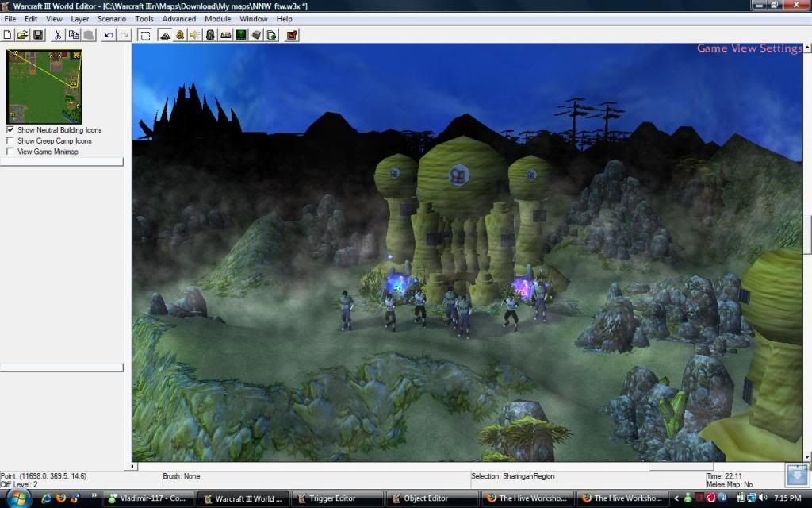
Task: Expand the Quick Launch overflow chevron
Action: click(x=94, y=496)
